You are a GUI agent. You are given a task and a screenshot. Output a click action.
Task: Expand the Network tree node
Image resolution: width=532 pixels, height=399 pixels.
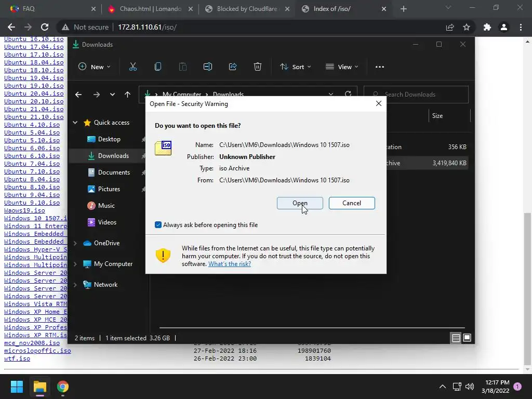[x=75, y=285]
